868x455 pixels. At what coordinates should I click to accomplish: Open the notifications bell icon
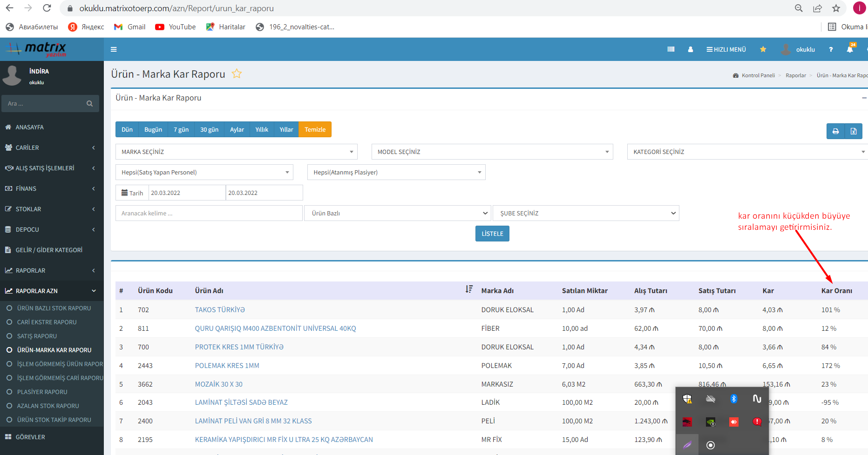pyautogui.click(x=850, y=49)
